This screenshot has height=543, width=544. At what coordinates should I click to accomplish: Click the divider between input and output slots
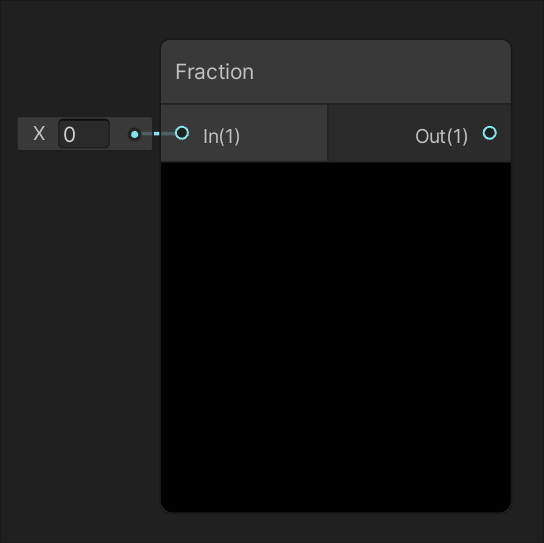(x=327, y=133)
